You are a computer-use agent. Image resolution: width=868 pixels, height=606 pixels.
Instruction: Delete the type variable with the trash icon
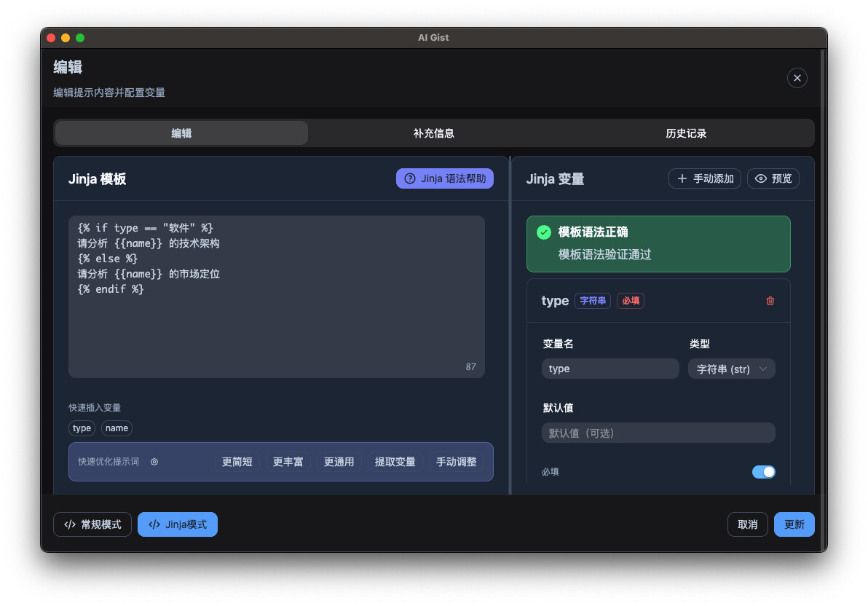(770, 301)
